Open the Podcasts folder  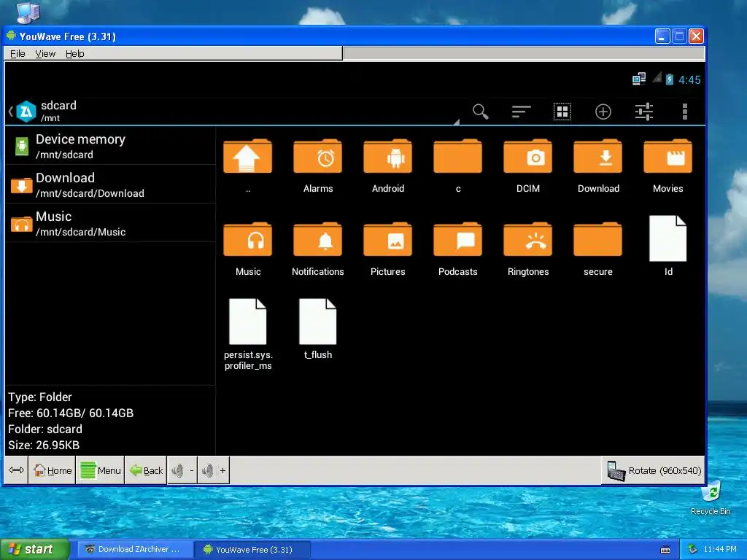[458, 249]
